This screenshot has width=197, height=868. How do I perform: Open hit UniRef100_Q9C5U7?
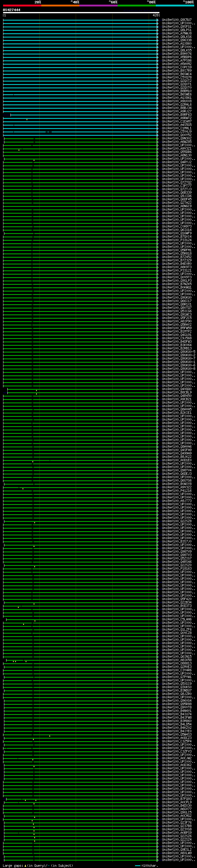176,20
